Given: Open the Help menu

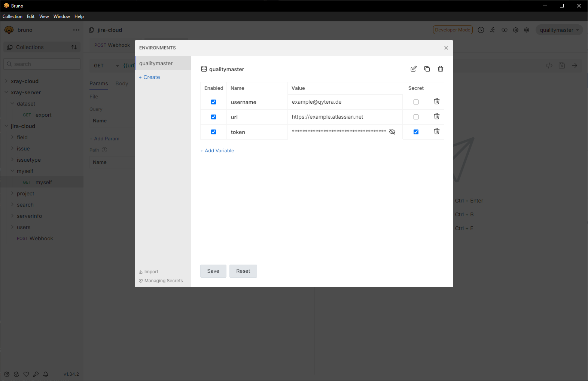Looking at the screenshot, I should click(79, 16).
